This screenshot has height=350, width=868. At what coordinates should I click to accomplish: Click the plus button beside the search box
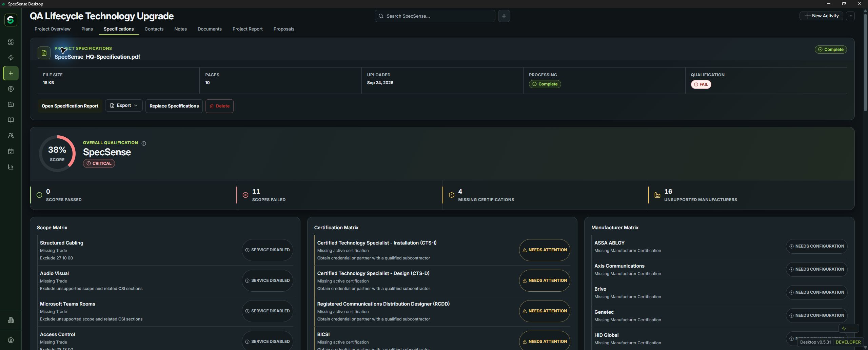pos(504,16)
